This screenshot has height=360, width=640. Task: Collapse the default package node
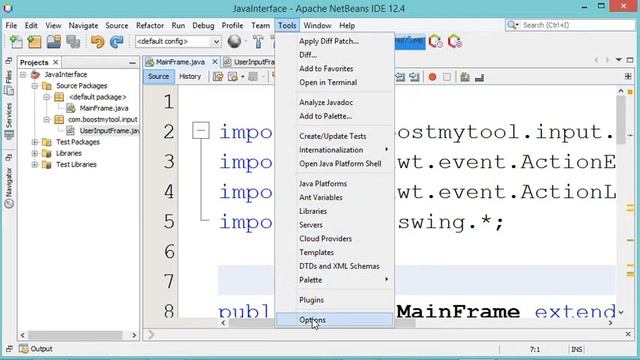(x=47, y=97)
